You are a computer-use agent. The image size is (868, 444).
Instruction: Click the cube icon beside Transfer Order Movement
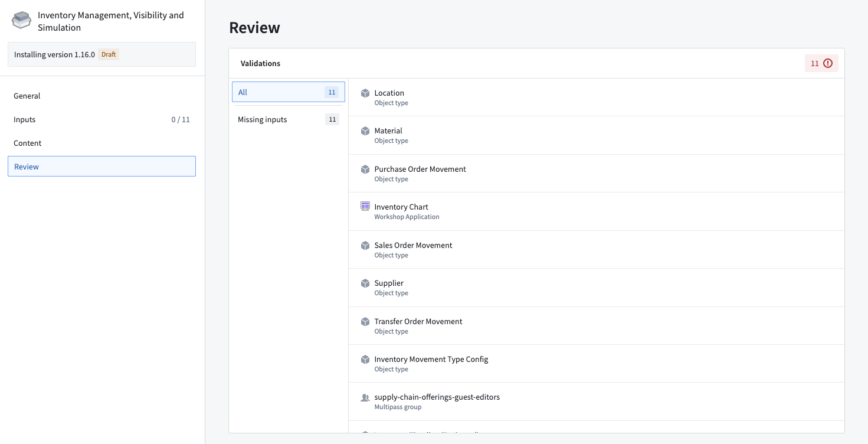click(365, 322)
